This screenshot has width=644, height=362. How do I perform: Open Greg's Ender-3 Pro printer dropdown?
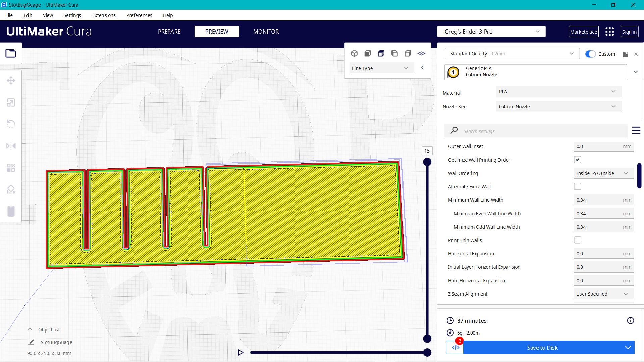(491, 32)
